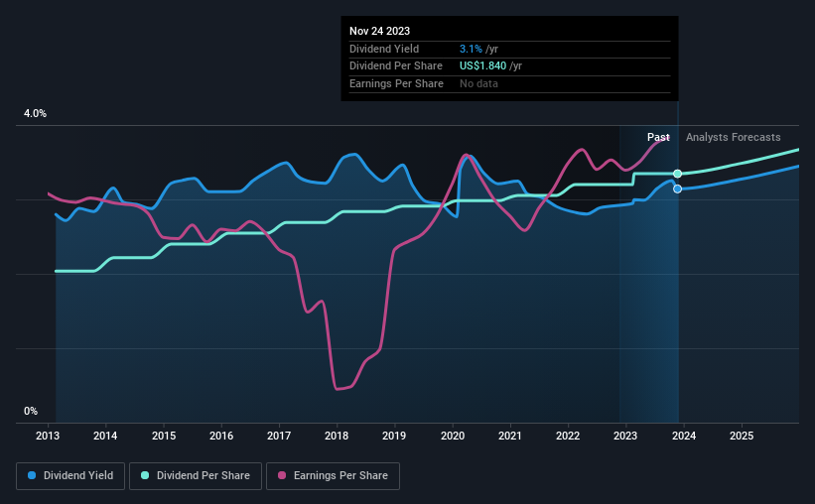
Task: Click the 2017 x-axis label
Action: 279,436
